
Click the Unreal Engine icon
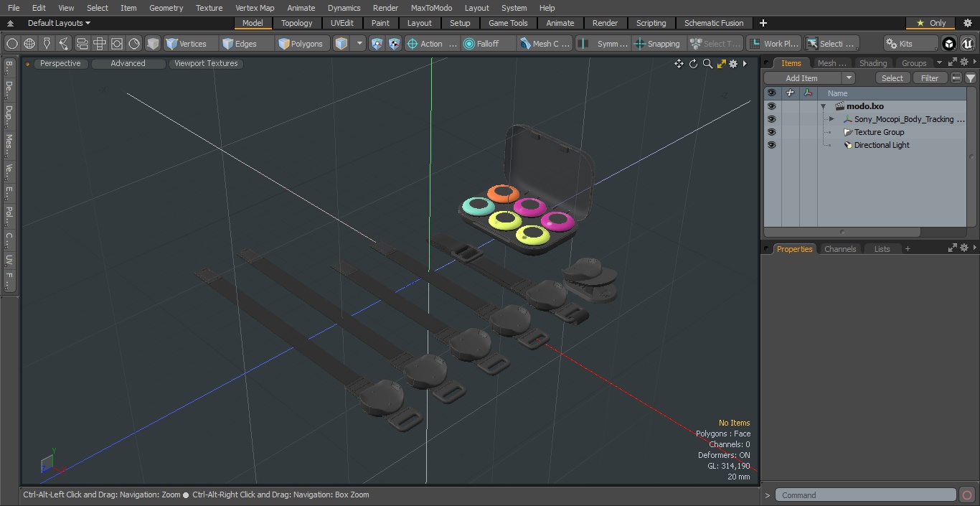click(x=968, y=44)
